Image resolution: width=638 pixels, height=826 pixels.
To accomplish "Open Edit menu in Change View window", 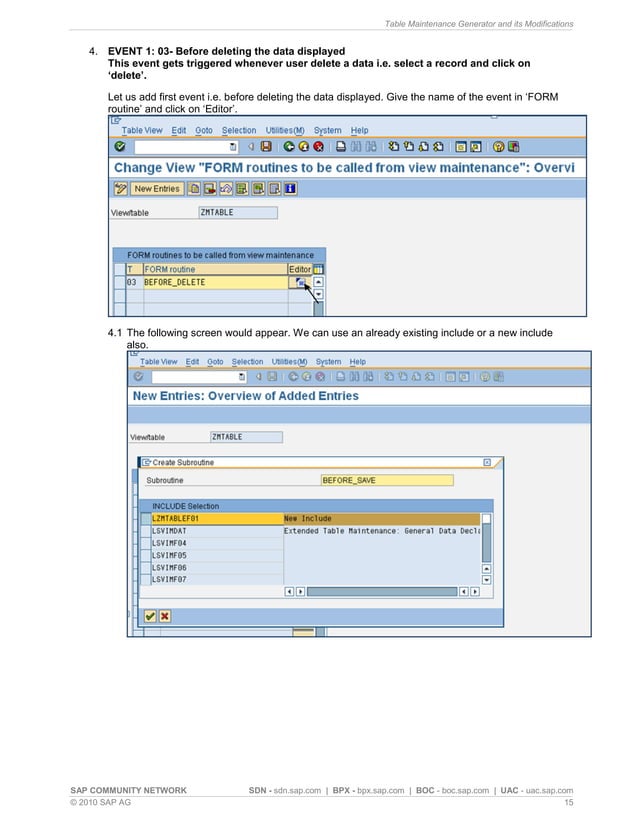I will tap(179, 130).
